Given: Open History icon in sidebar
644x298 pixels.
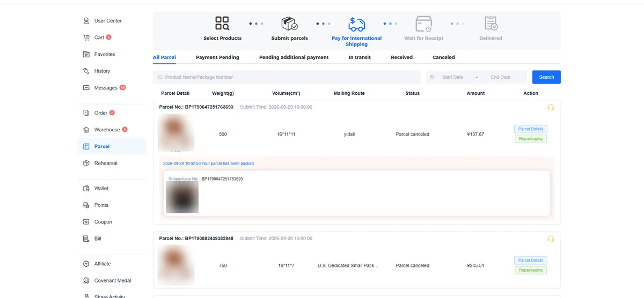Looking at the screenshot, I should tap(86, 71).
